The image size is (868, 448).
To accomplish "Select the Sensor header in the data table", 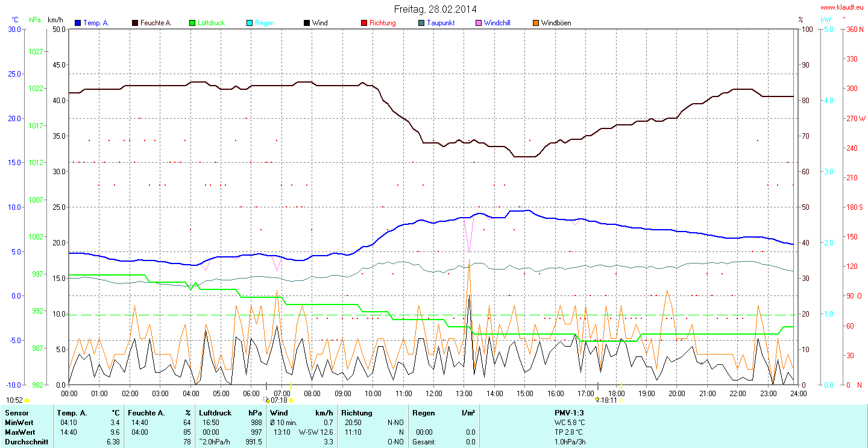I will pyautogui.click(x=17, y=413).
